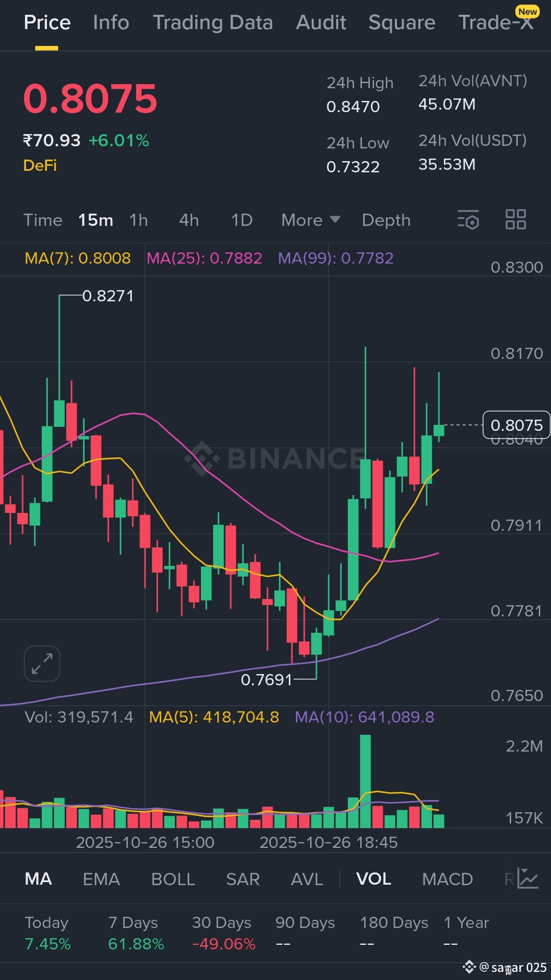
Task: Open the chart settings icon
Action: coord(468,220)
